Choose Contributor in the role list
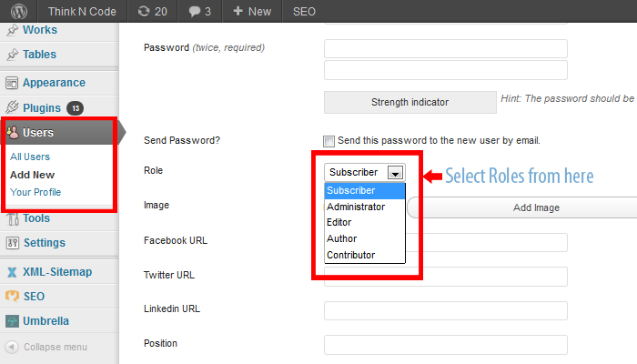This screenshot has width=637, height=364. [365, 255]
